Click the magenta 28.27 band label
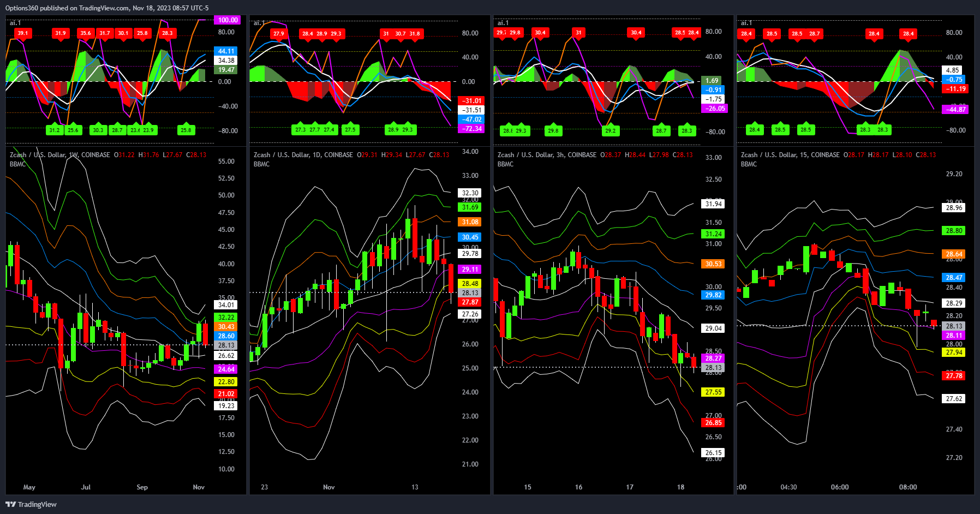Image resolution: width=980 pixels, height=514 pixels. point(713,358)
